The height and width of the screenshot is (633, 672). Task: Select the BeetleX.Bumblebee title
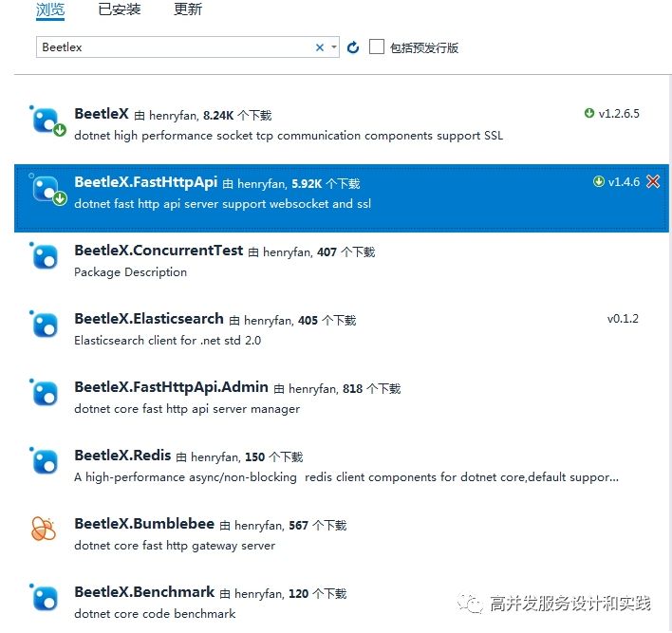click(144, 524)
